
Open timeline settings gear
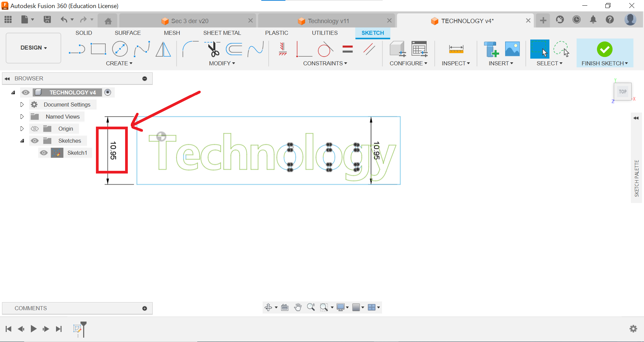pos(633,329)
